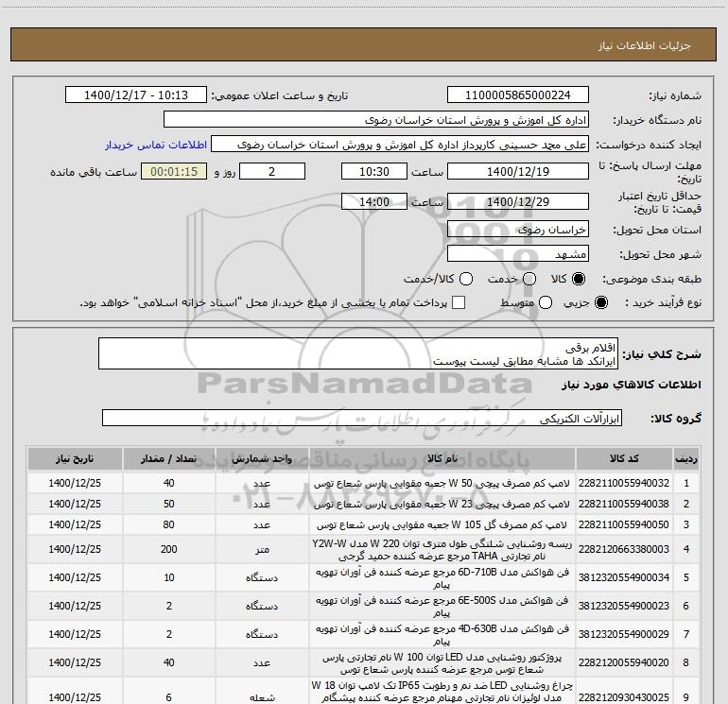Select the کالا/خدمت radio button
This screenshot has width=728, height=704.
click(x=466, y=279)
